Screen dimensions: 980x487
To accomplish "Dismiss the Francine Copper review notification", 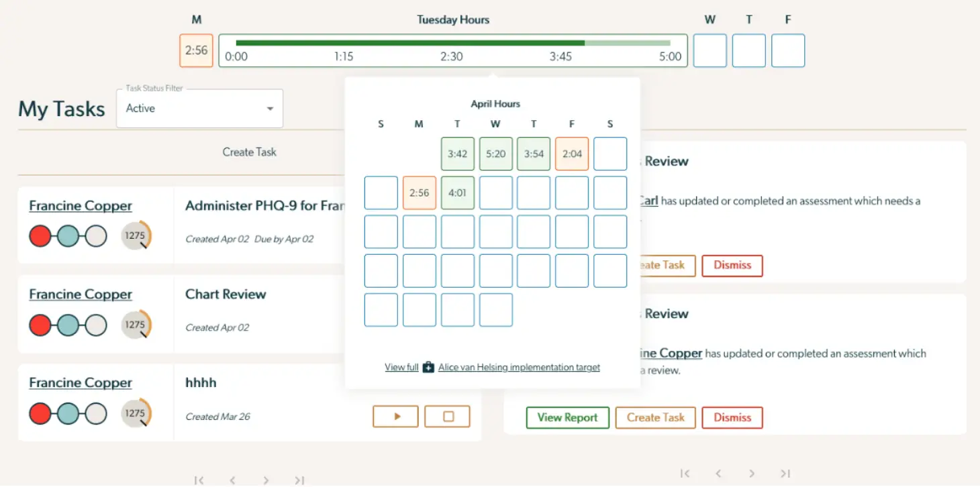I will click(732, 417).
